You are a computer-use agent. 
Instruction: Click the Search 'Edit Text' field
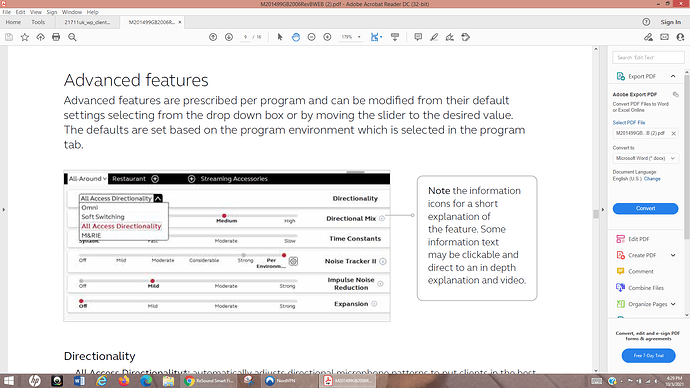click(648, 58)
